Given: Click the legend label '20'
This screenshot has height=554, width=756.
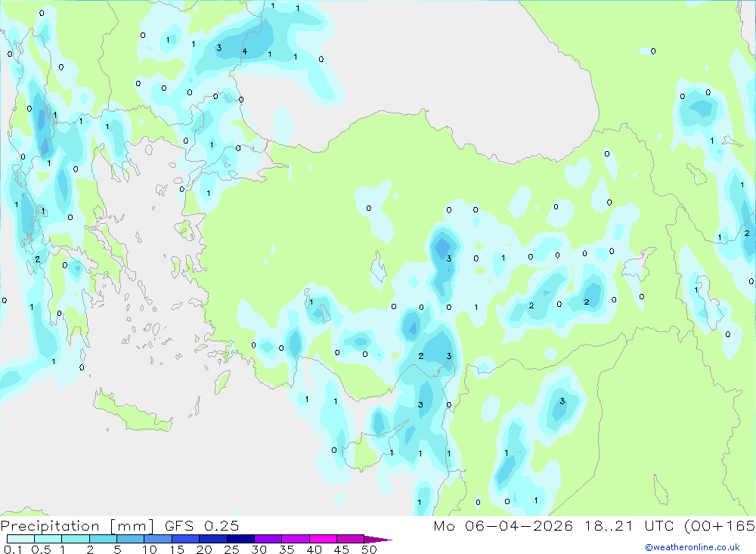Looking at the screenshot, I should 204,549.
